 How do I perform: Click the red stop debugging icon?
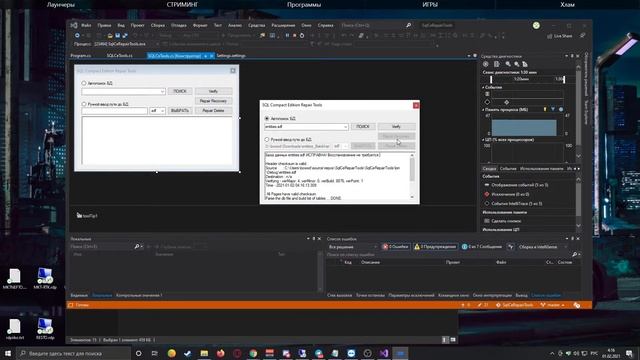295,36
